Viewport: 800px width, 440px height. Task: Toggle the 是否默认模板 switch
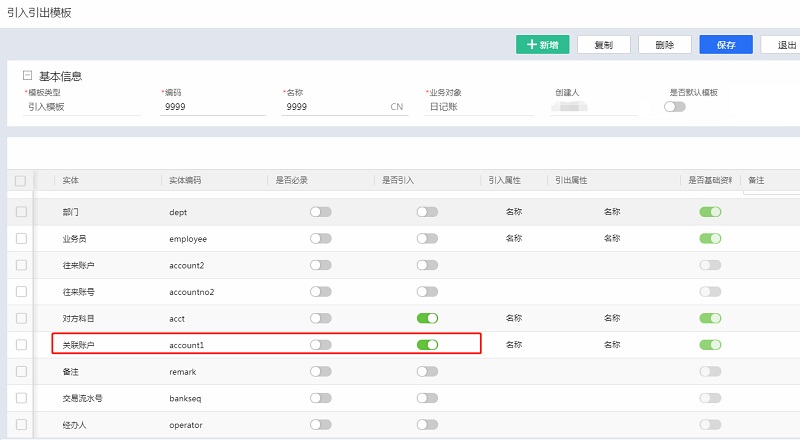(675, 107)
